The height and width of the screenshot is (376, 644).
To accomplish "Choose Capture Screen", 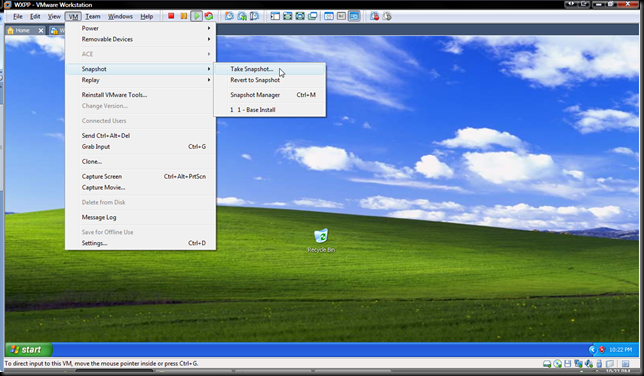I will click(x=140, y=176).
